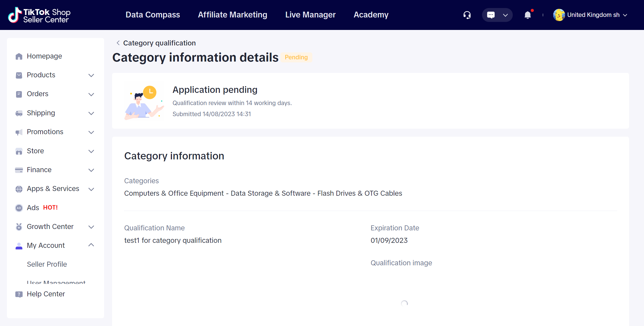This screenshot has height=326, width=644.
Task: Open Data Compass in top navigation
Action: [x=153, y=15]
